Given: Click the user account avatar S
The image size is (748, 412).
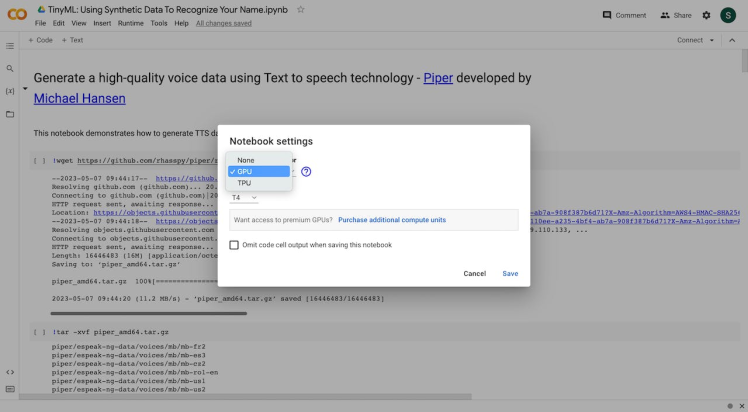Looking at the screenshot, I should click(x=728, y=15).
